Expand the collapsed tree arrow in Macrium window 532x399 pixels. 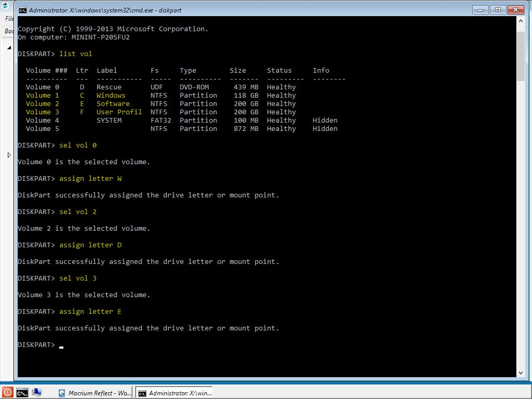(9, 155)
